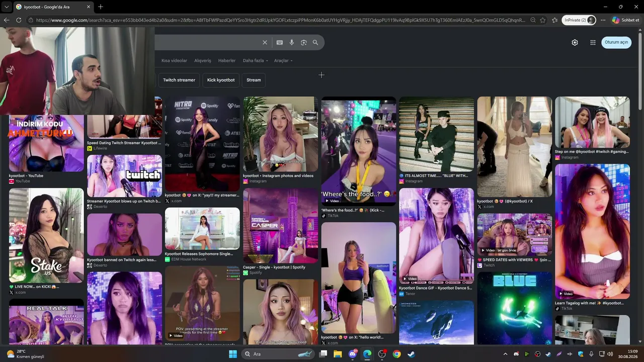Open Google Chrome from the taskbar
The width and height of the screenshot is (644, 362).
[396, 354]
